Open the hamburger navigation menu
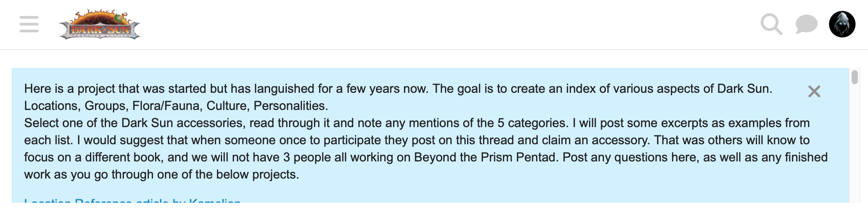 tap(29, 24)
